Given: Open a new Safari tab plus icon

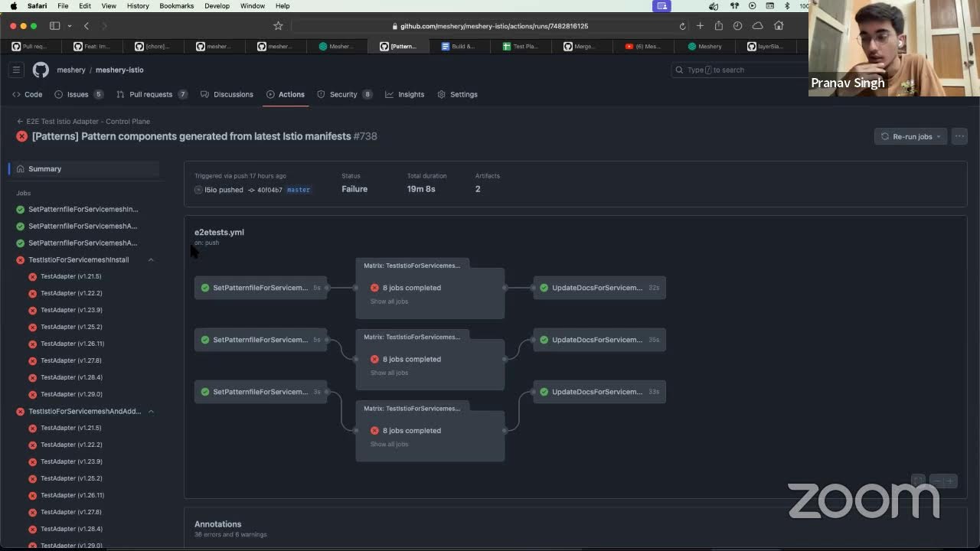Looking at the screenshot, I should tap(700, 25).
